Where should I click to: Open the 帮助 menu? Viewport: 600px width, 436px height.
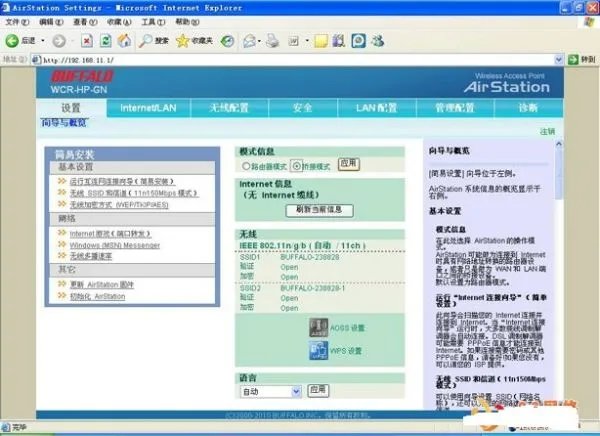pos(187,22)
